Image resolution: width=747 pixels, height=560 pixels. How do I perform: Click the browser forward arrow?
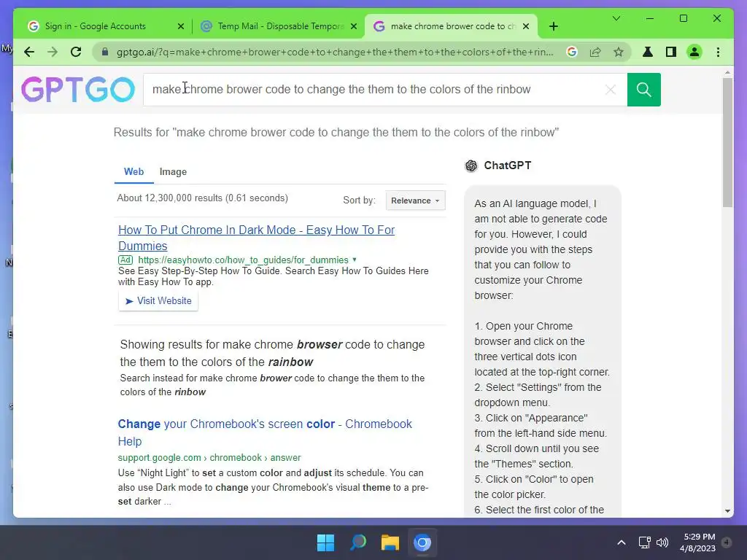tap(53, 52)
